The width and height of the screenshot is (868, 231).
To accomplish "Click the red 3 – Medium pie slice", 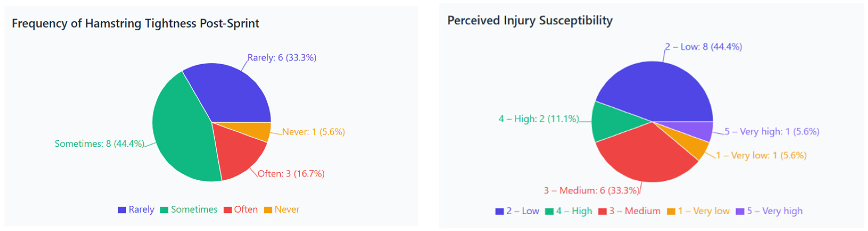I will pos(643,155).
